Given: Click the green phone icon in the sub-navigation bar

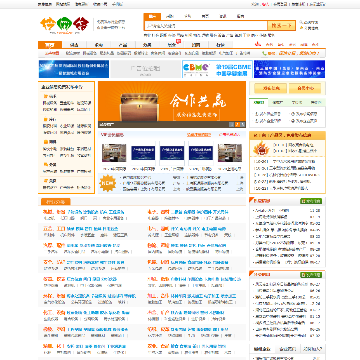Looking at the screenshot, I should pyautogui.click(x=264, y=53).
